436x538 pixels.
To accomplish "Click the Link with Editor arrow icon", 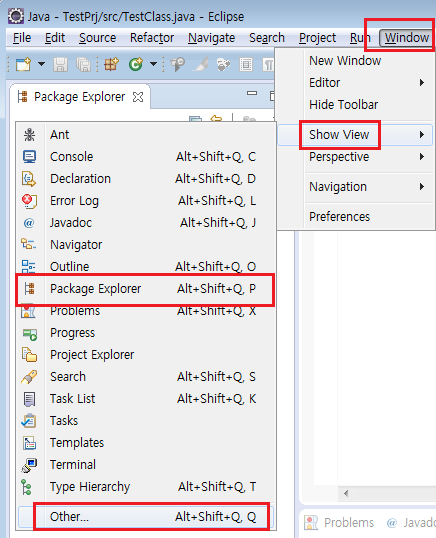I will click(x=216, y=119).
